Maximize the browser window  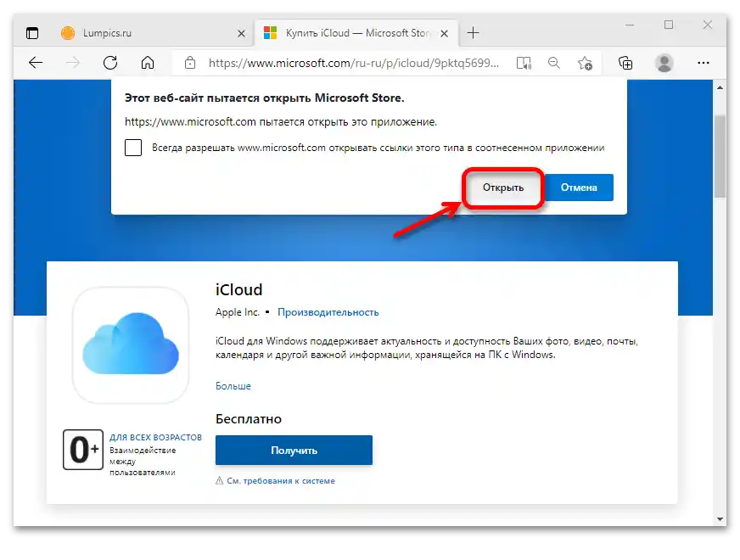pyautogui.click(x=669, y=25)
